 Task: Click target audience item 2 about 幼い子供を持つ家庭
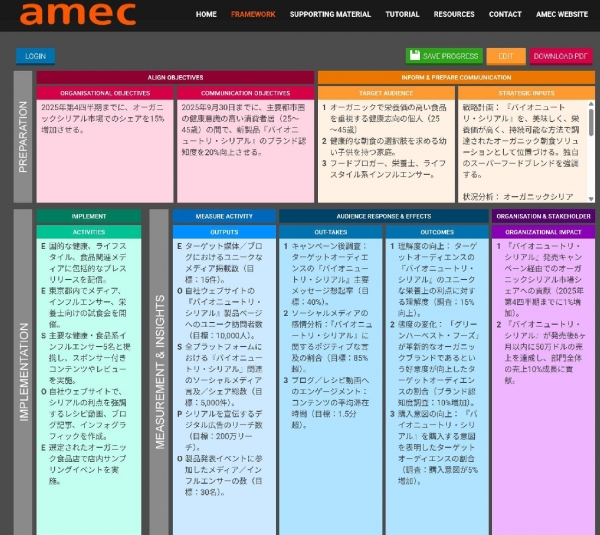tap(384, 146)
